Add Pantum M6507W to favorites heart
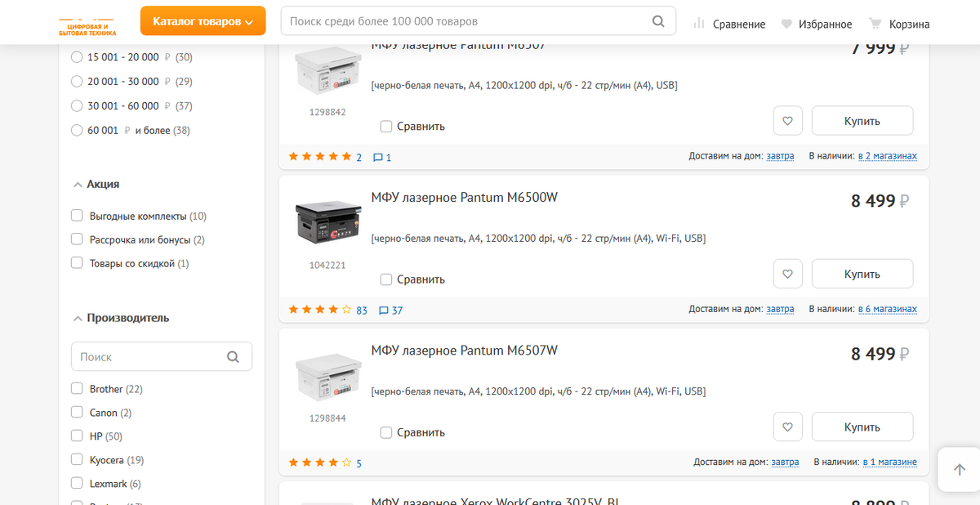Viewport: 980px width, 505px height. 787,427
